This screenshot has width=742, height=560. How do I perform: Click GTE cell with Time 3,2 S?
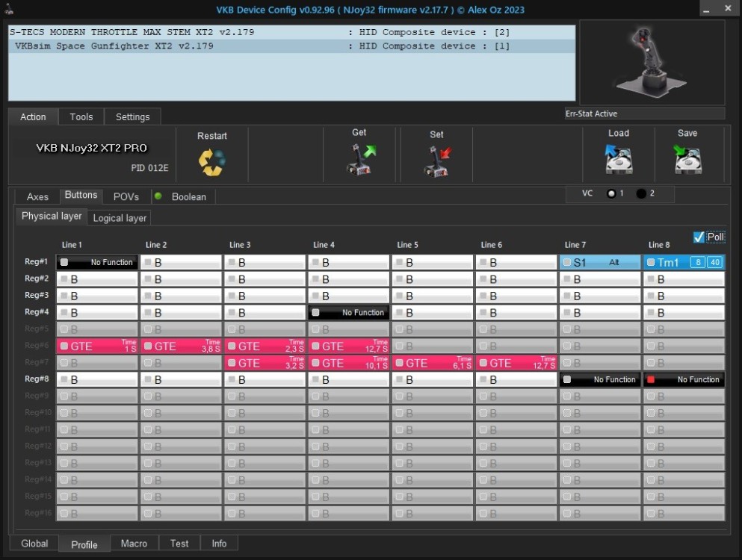tap(265, 363)
